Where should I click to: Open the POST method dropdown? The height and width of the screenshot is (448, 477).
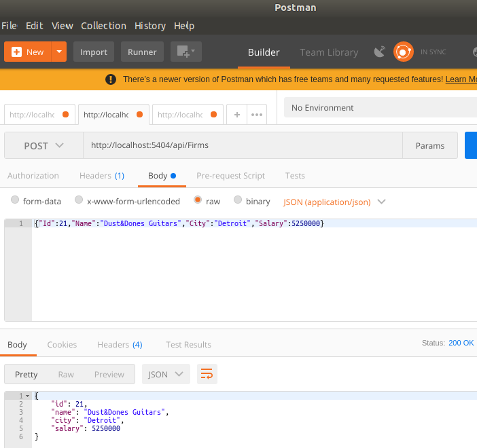coord(43,145)
